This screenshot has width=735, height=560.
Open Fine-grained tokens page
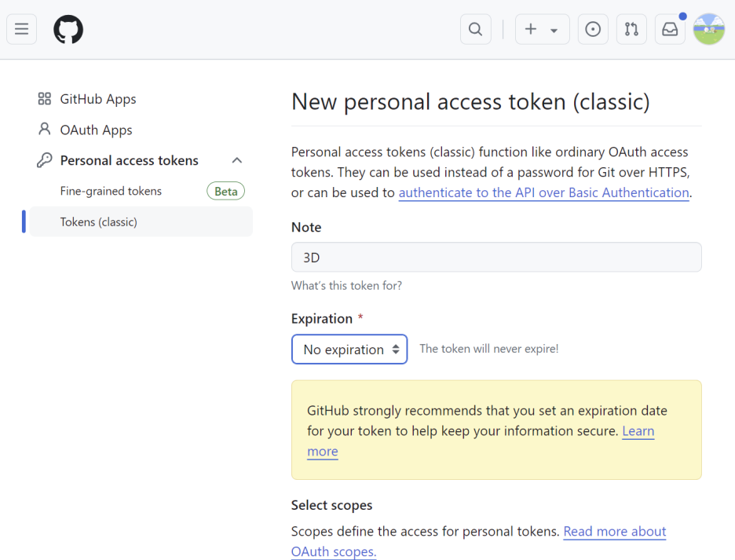tap(111, 191)
